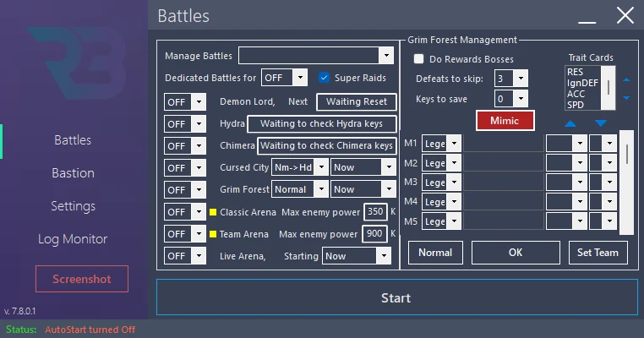Open Log Monitor in sidebar
The width and height of the screenshot is (644, 338).
[x=73, y=239]
